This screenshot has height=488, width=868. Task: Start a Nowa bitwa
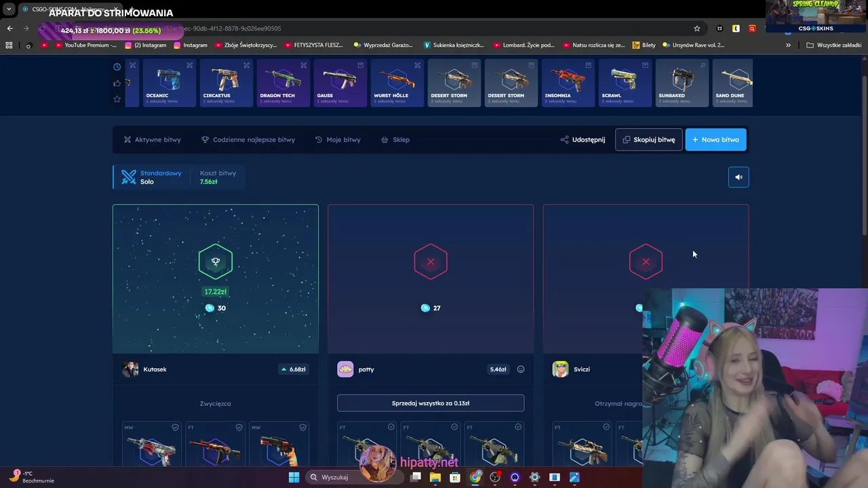click(715, 140)
